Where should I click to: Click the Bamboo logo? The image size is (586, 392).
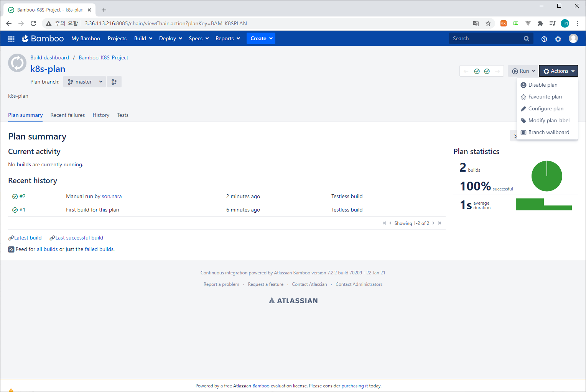43,38
